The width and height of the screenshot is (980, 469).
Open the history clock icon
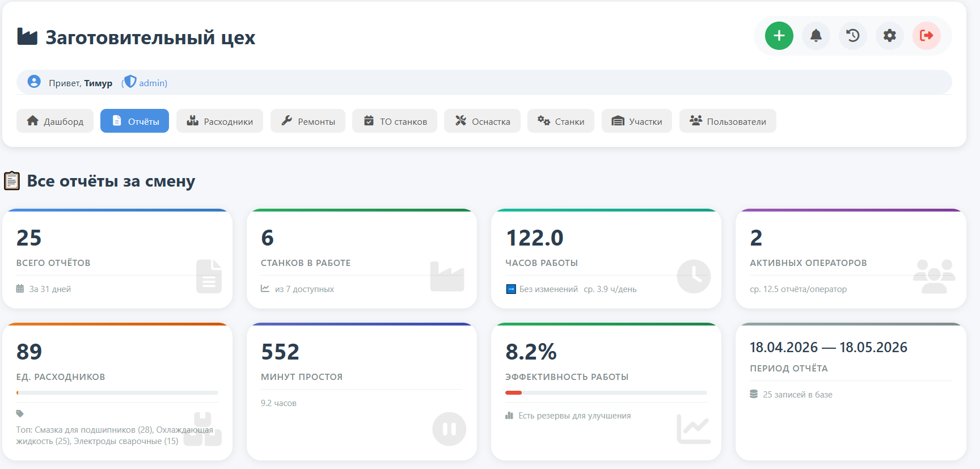853,36
